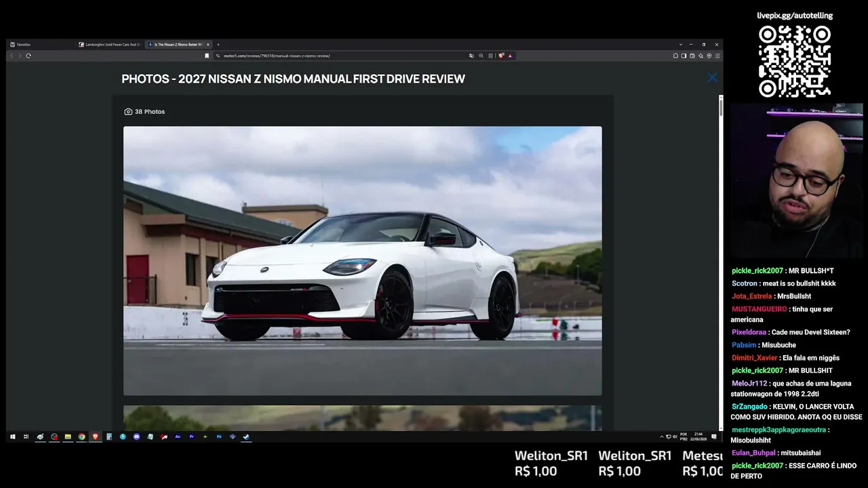The width and height of the screenshot is (868, 488).
Task: Click chat username Jota_Estrela
Action: click(752, 296)
